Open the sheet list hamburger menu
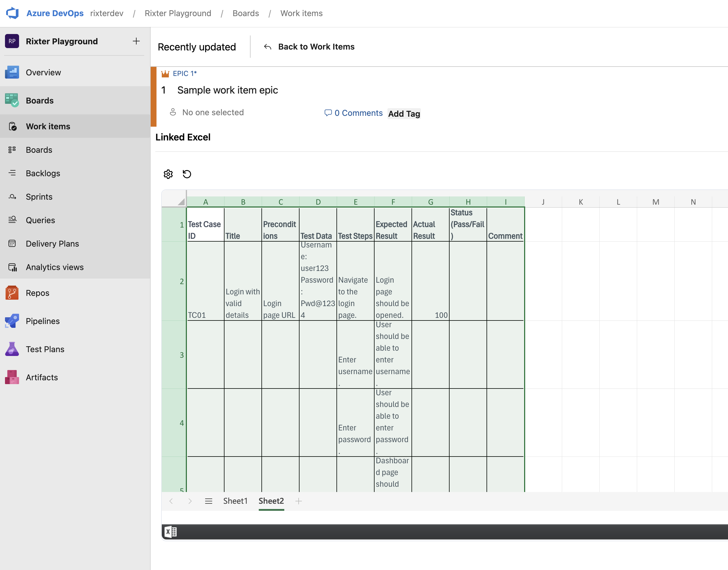 click(209, 501)
